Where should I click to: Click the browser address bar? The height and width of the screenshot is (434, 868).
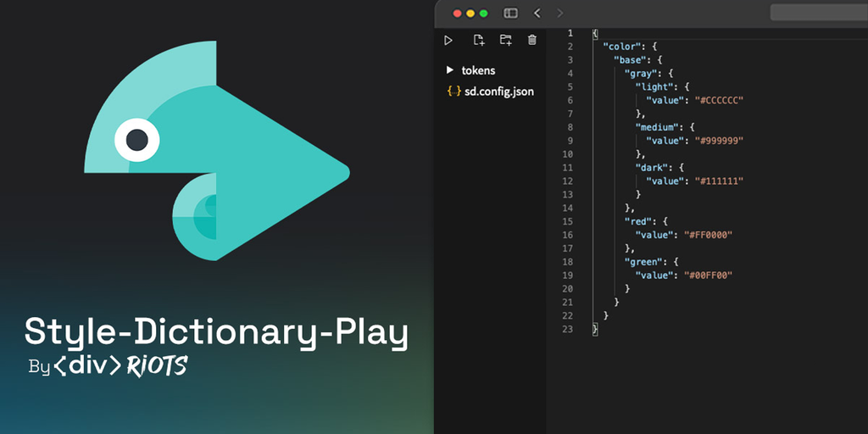[819, 13]
